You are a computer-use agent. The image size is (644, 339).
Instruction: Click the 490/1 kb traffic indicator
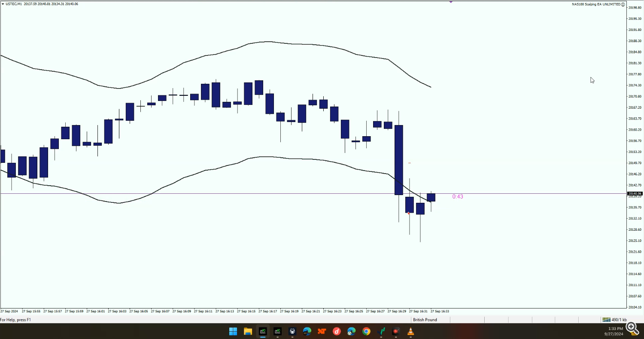click(619, 320)
